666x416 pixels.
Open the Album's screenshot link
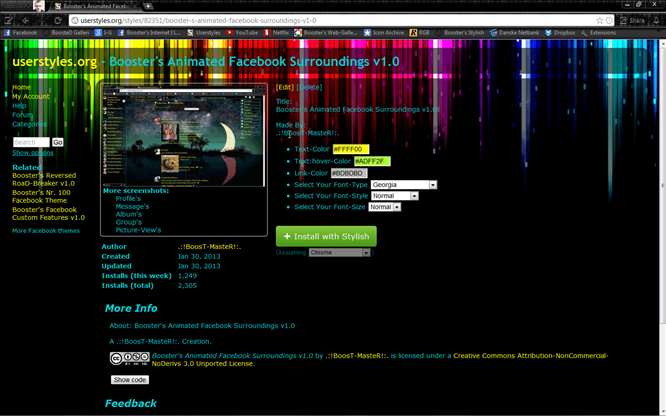click(129, 214)
